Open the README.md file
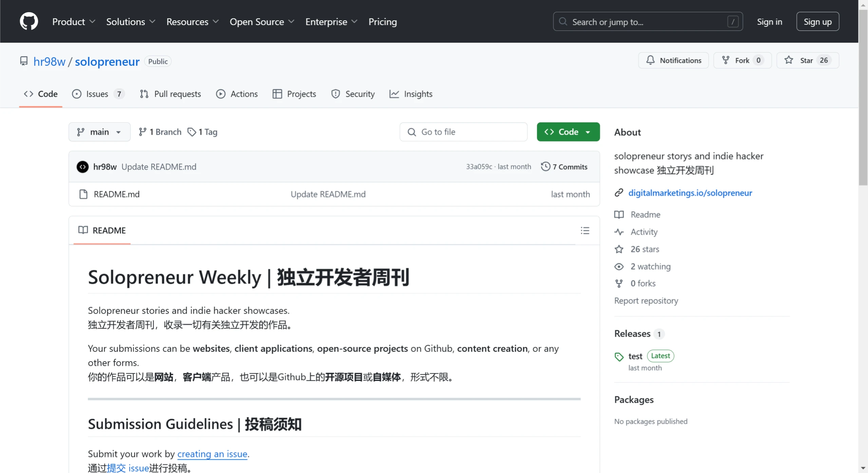868x473 pixels. [x=116, y=194]
